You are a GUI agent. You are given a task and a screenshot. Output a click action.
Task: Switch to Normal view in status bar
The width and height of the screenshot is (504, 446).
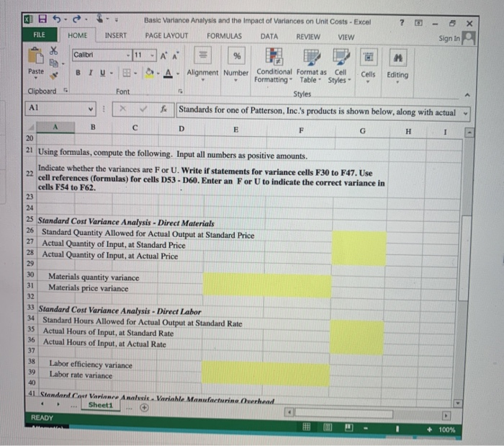click(306, 427)
